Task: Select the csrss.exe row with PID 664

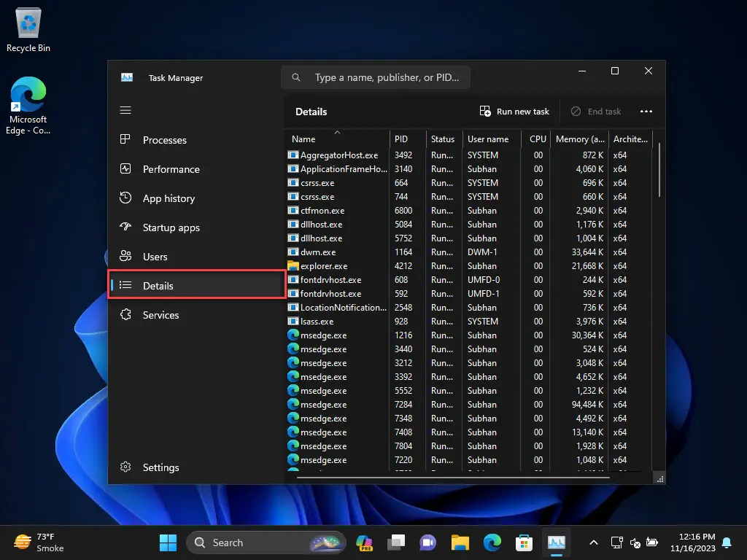Action: pos(469,182)
